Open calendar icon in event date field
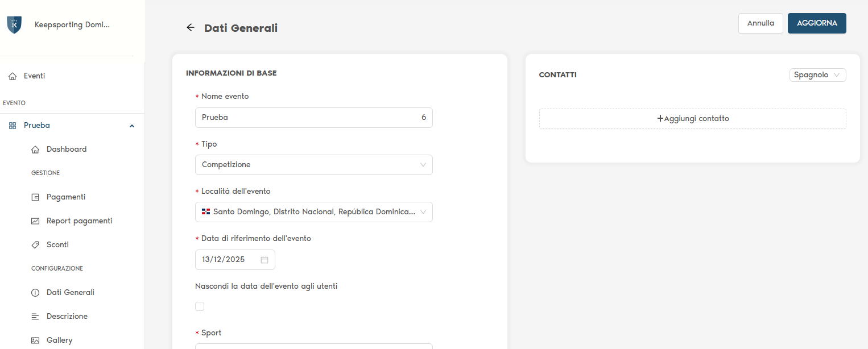The image size is (868, 349). [x=264, y=260]
